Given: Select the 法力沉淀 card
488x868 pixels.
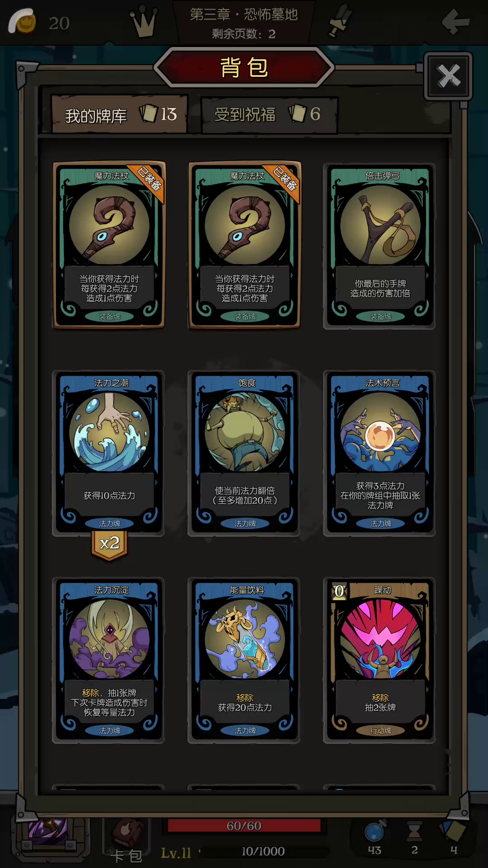Looking at the screenshot, I should click(x=108, y=660).
